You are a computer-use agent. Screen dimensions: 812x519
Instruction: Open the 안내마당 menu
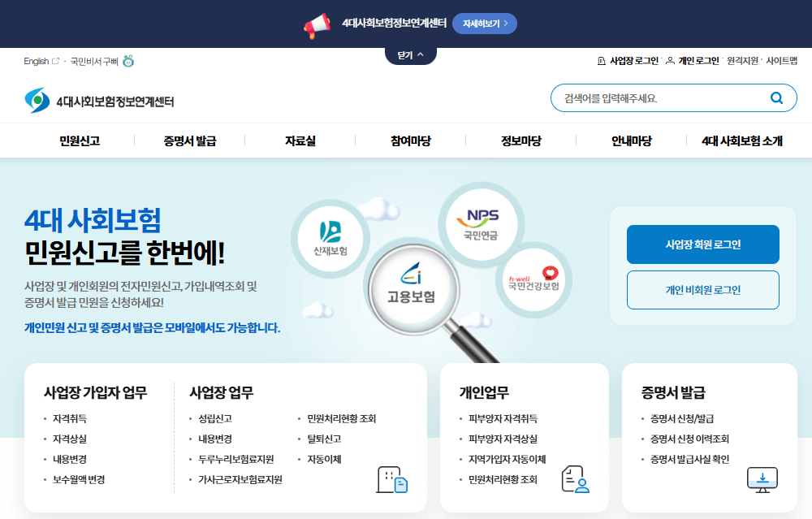(631, 141)
